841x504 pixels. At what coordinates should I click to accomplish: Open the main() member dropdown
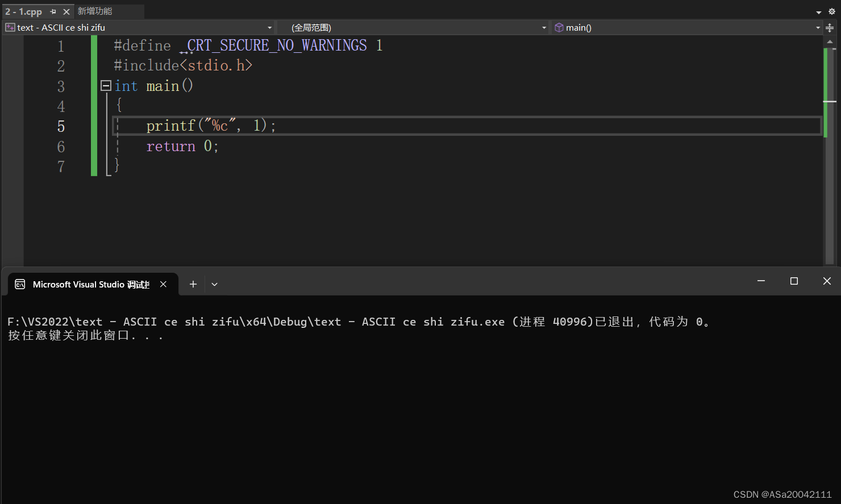[x=687, y=27]
